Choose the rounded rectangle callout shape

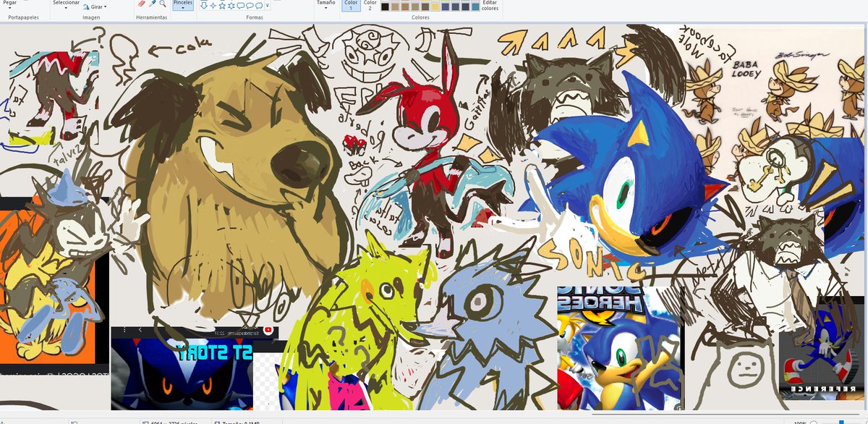(x=241, y=5)
